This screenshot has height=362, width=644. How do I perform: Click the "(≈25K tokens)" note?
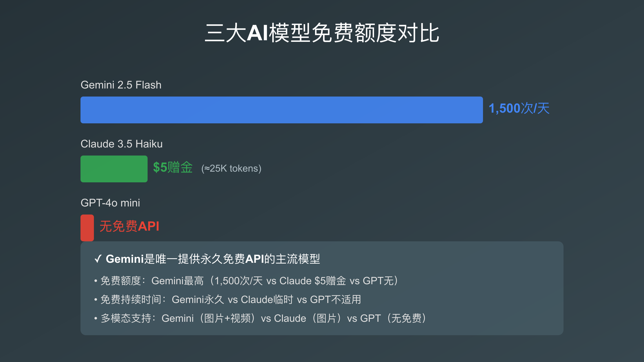pyautogui.click(x=231, y=169)
